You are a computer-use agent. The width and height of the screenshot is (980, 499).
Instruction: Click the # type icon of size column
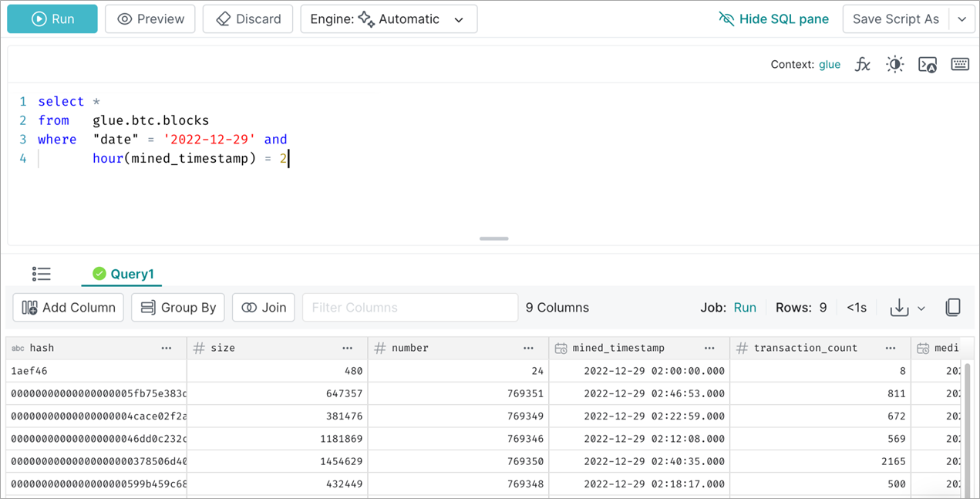tap(199, 348)
